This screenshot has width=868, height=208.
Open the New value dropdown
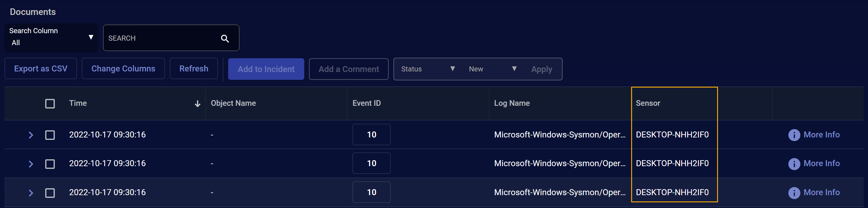[492, 69]
